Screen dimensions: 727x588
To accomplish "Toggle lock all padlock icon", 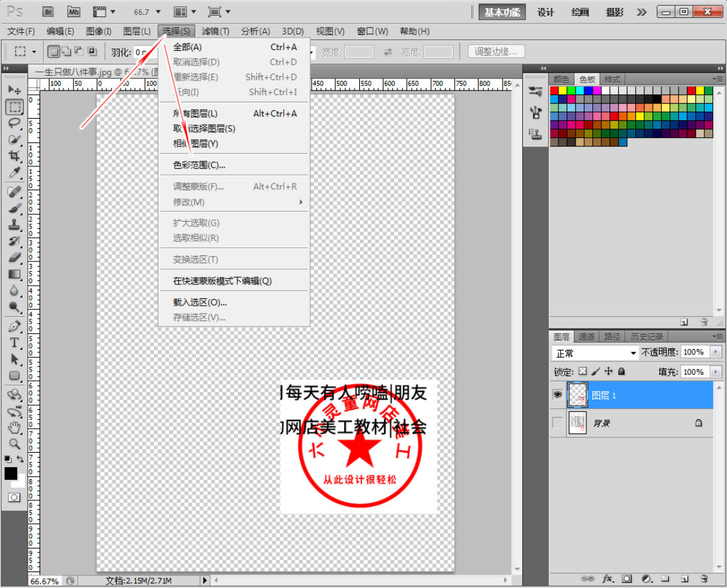I will coord(621,371).
